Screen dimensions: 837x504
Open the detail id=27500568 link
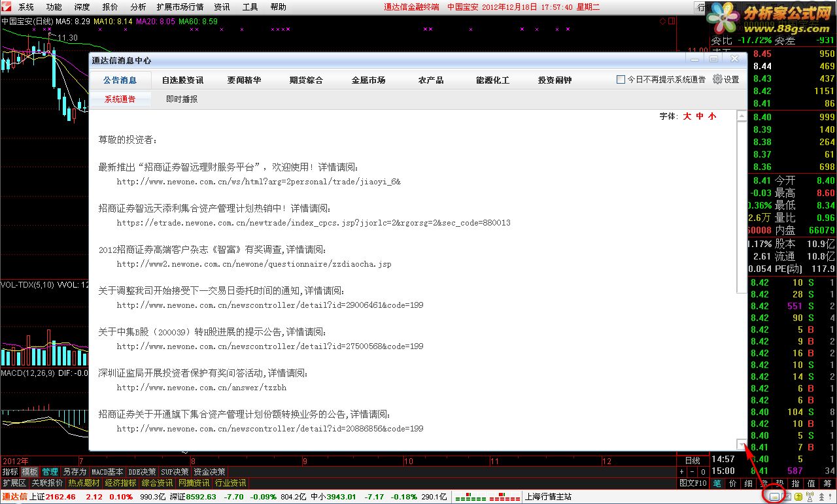pos(270,346)
